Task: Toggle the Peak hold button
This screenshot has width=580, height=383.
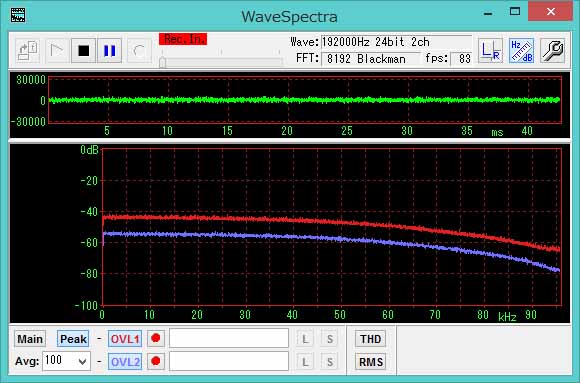Action: pyautogui.click(x=73, y=339)
